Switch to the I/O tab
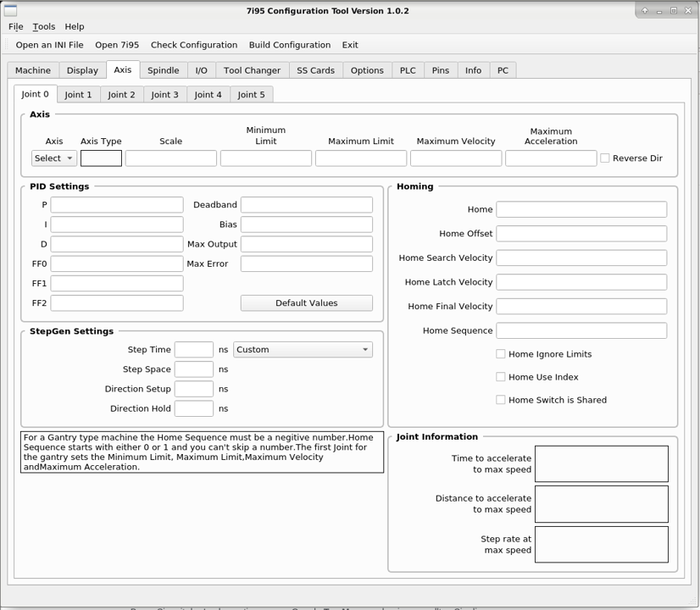Image resolution: width=700 pixels, height=610 pixels. tap(202, 70)
